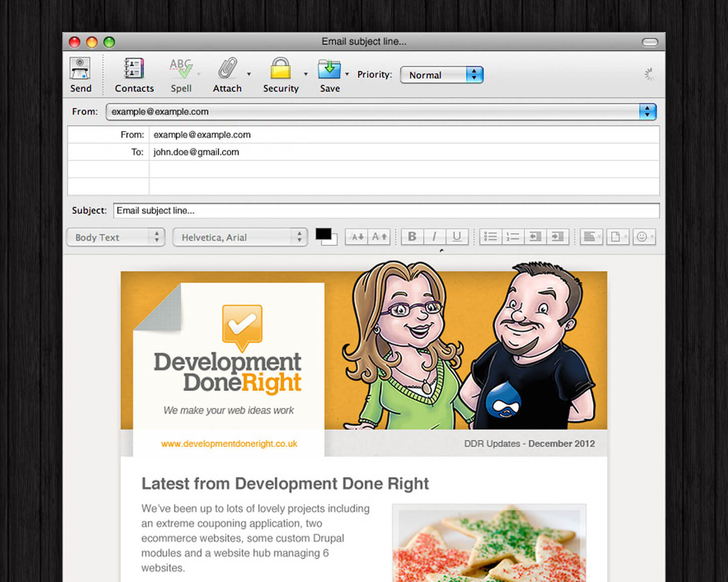Image resolution: width=728 pixels, height=582 pixels.
Task: Click the green zoom window button
Action: coord(109,42)
